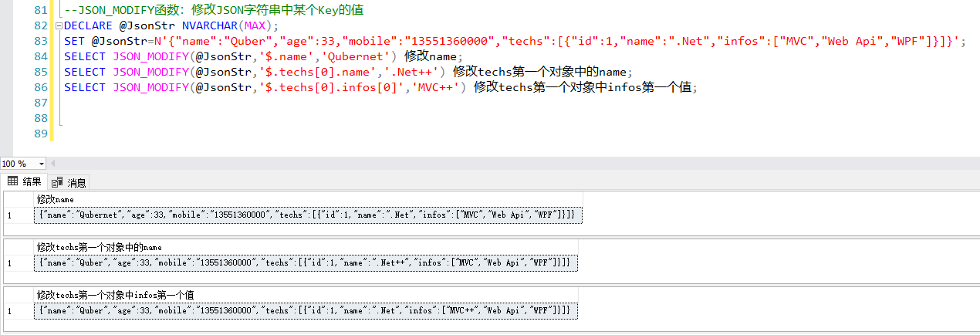Select row 1 header in the 修改name grid
The image size is (980, 335).
(19, 215)
